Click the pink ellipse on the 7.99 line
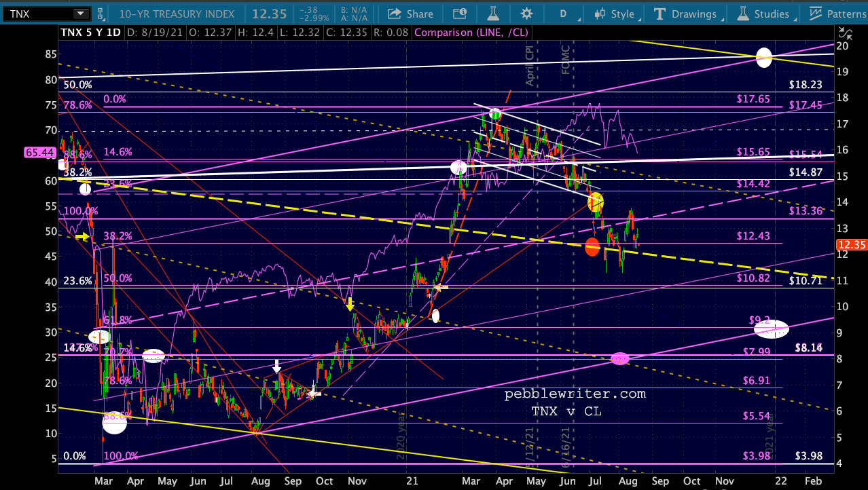The image size is (868, 490). coord(619,358)
